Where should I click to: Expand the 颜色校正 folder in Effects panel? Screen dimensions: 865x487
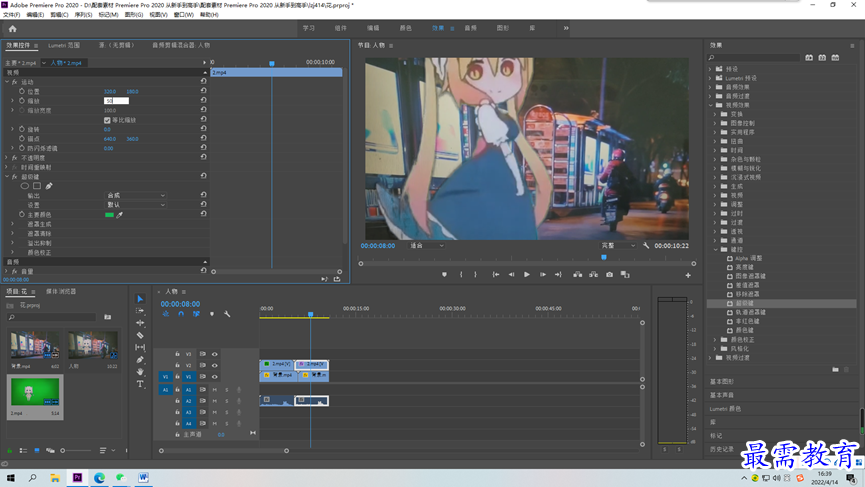click(716, 340)
